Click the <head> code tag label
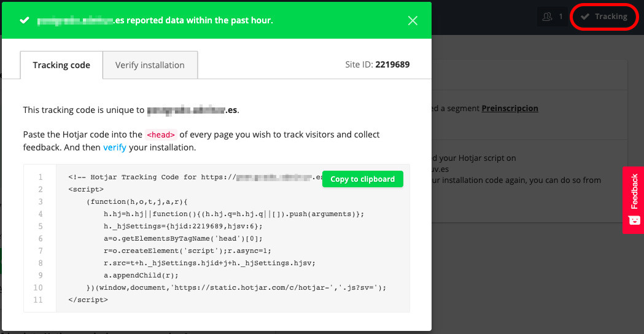Screen dimensions: 644x334 point(161,134)
